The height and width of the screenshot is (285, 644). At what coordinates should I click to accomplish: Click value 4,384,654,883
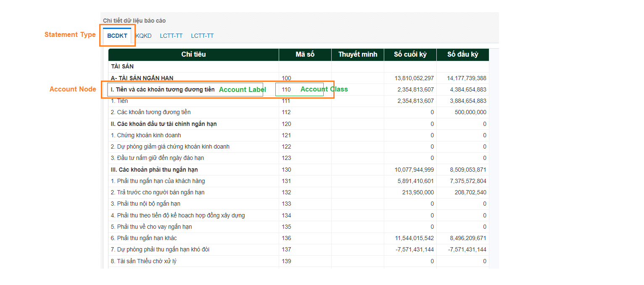tap(468, 89)
